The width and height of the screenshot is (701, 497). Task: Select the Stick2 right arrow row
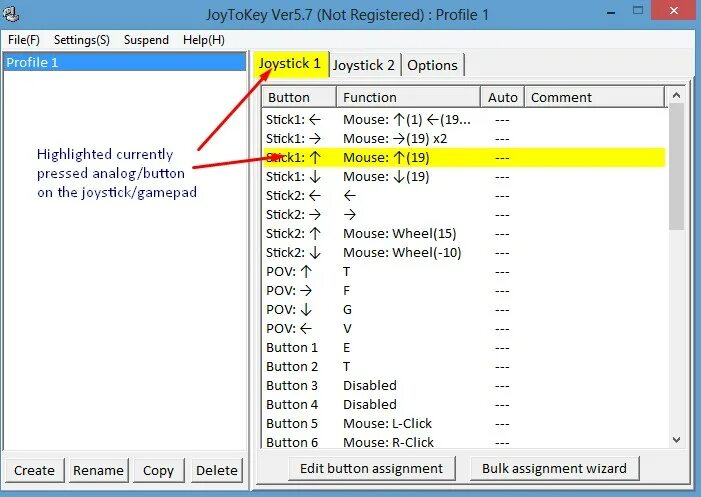point(465,215)
